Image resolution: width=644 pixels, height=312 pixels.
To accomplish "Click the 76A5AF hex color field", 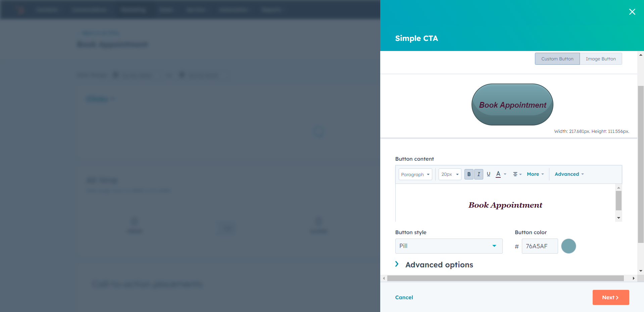I will pos(539,246).
